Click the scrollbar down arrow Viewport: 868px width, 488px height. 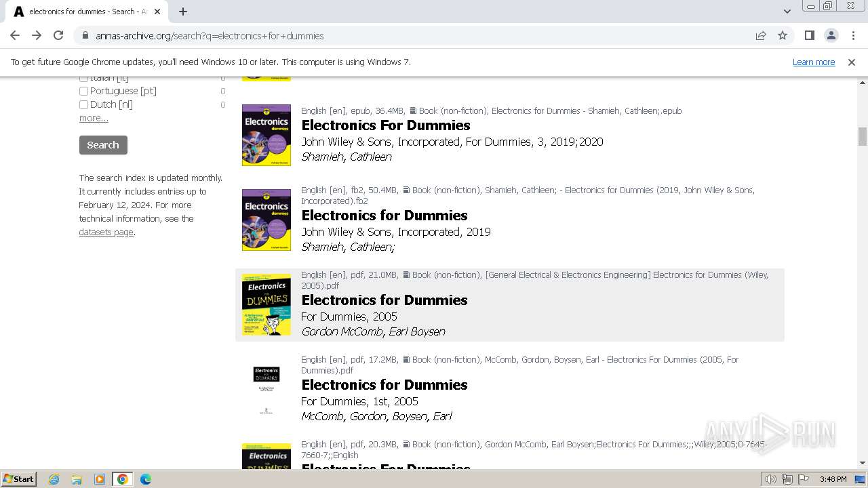pos(863,463)
